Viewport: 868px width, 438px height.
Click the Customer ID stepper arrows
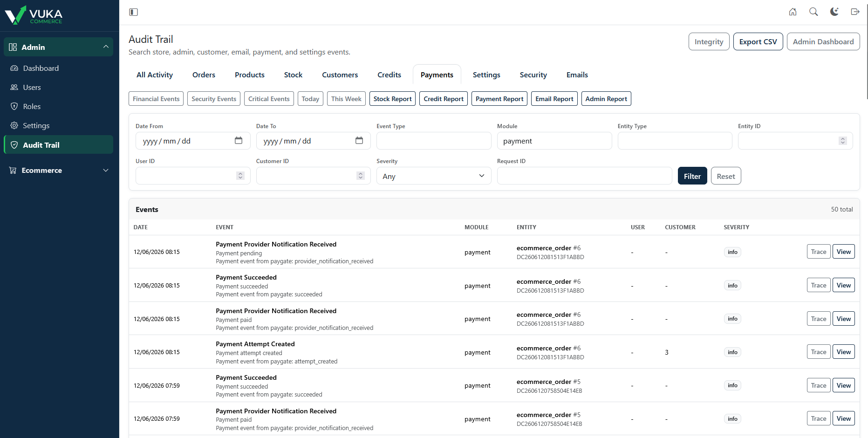[x=361, y=176]
